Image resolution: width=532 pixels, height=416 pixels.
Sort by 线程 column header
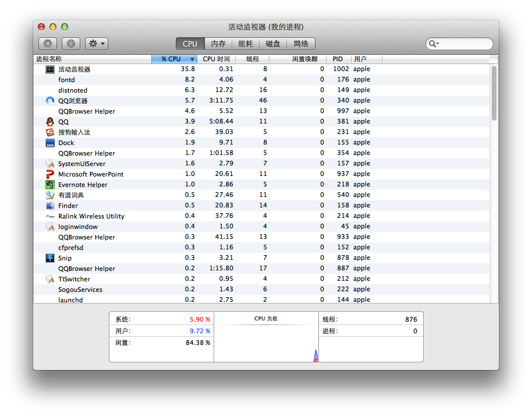253,59
